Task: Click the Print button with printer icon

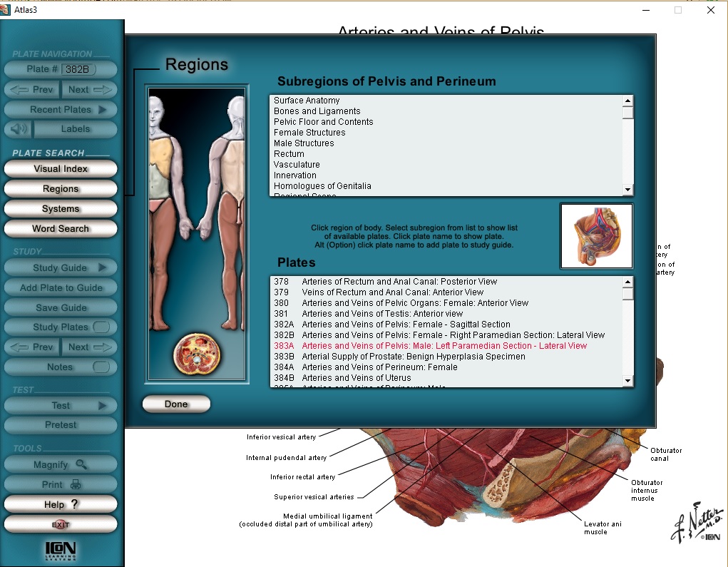Action: click(61, 484)
